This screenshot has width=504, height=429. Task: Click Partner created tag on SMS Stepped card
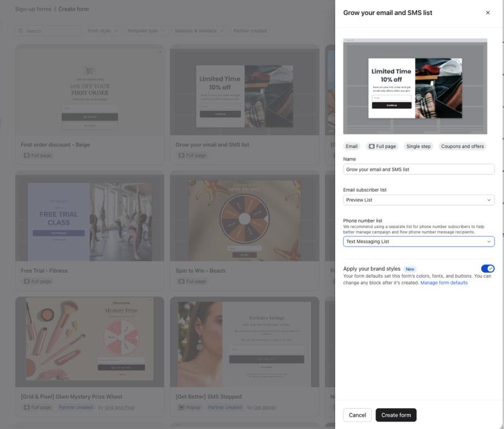click(225, 407)
